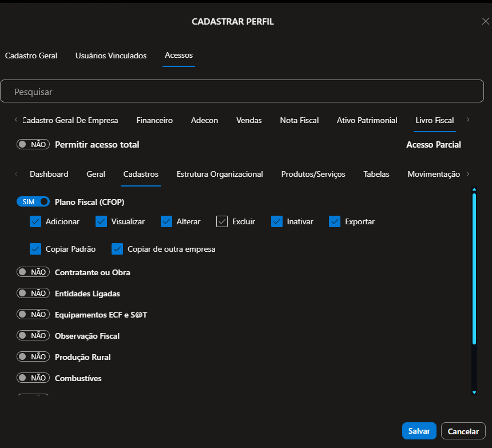Screen dimensions: 492x448
Task: Click the Pesquisar search field
Action: 242,92
